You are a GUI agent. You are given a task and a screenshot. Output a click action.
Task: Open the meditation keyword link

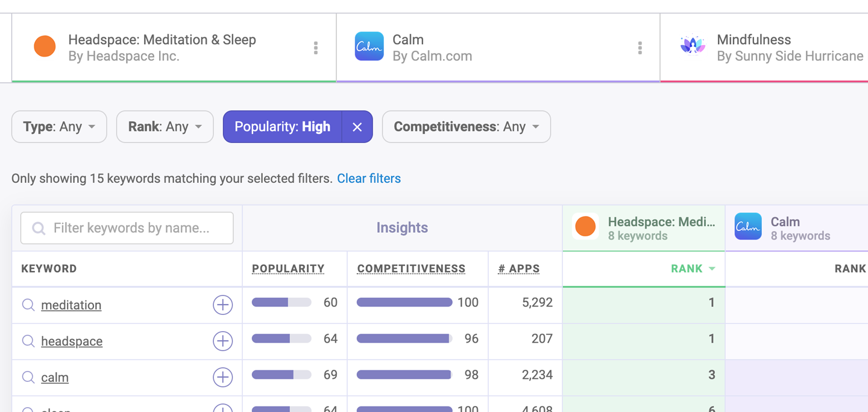[x=71, y=305]
